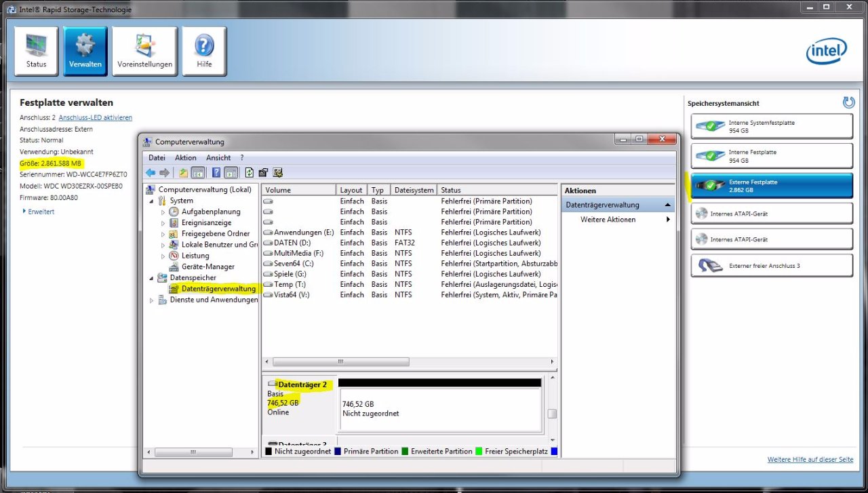Click the Forward arrow in Computerverwaltung toolbar
868x493 pixels.
[164, 173]
